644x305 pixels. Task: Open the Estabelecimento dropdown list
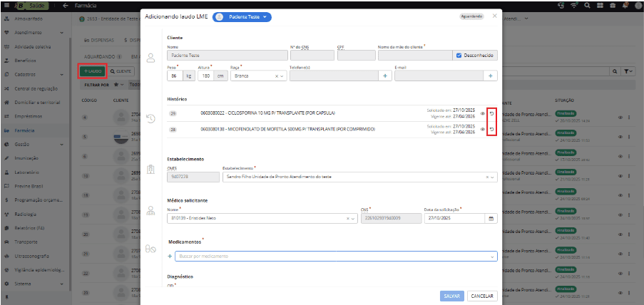point(493,177)
